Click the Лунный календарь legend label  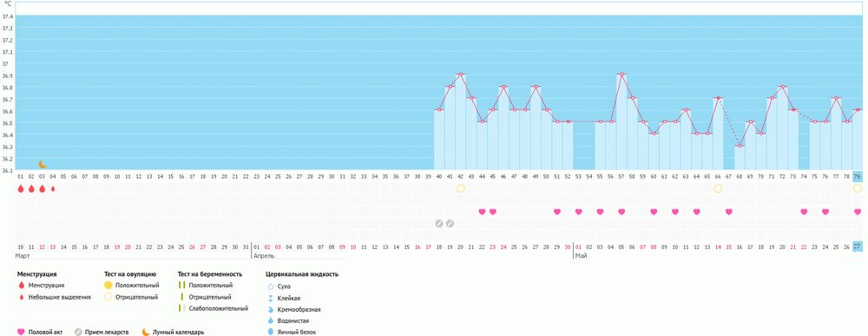(x=178, y=333)
